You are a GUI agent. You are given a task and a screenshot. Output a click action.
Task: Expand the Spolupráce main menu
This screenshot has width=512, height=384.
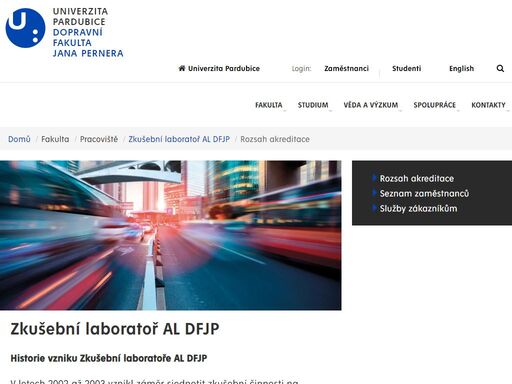pos(434,105)
